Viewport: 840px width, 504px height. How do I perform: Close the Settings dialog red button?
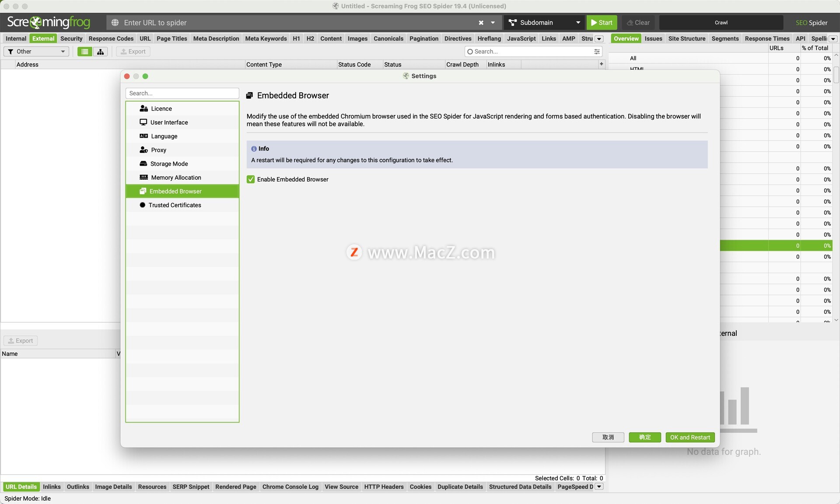[x=127, y=76]
